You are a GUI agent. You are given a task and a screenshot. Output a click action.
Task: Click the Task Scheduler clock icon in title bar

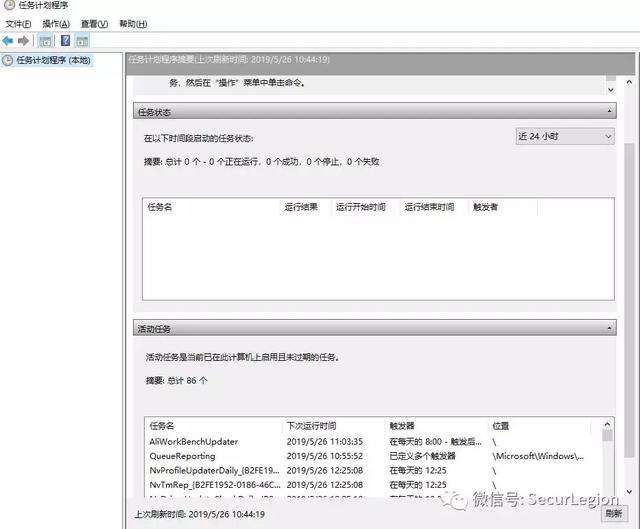pyautogui.click(x=9, y=5)
